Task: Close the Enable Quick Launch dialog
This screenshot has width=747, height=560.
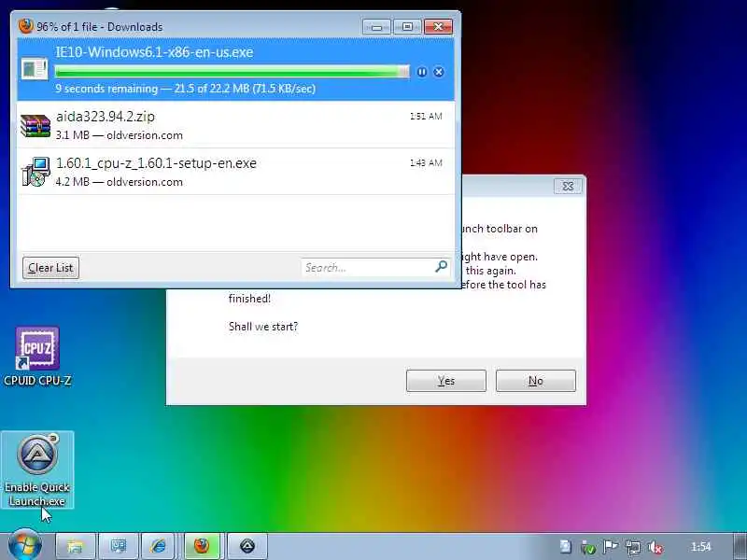Action: tap(568, 186)
